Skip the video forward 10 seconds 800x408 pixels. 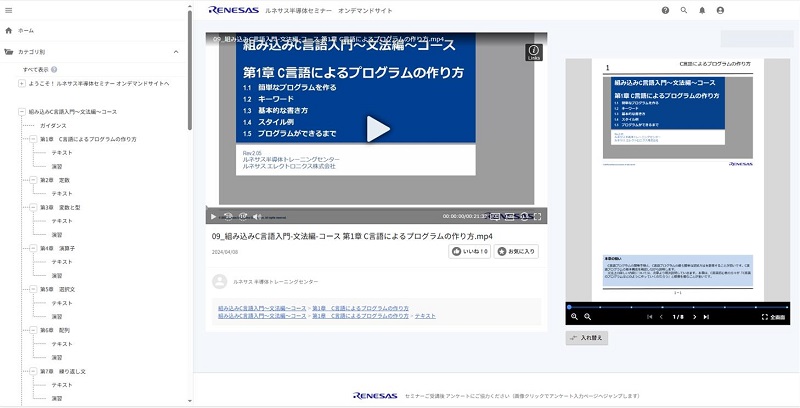243,217
